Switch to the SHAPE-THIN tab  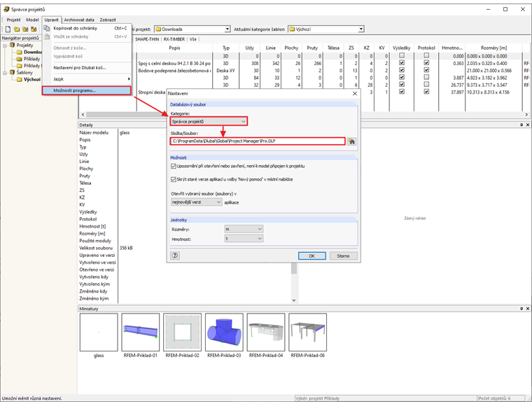147,39
